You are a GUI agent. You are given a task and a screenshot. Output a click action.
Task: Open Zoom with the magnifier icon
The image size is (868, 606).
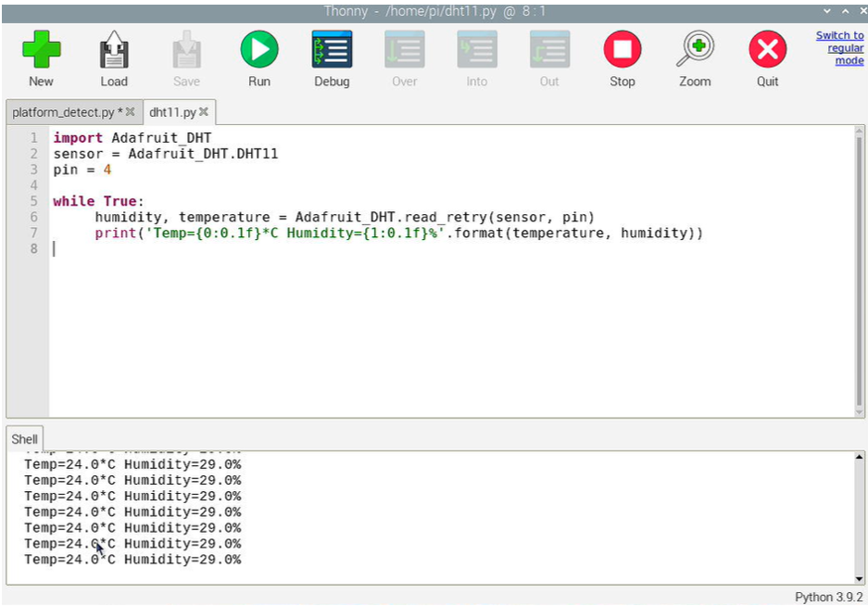[x=696, y=49]
